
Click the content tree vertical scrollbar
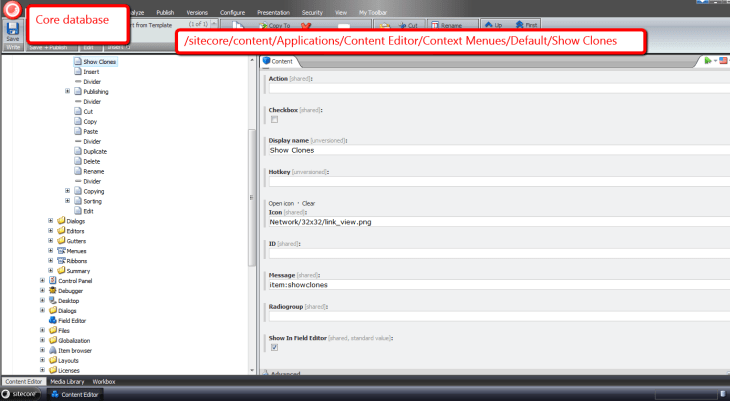(x=252, y=197)
